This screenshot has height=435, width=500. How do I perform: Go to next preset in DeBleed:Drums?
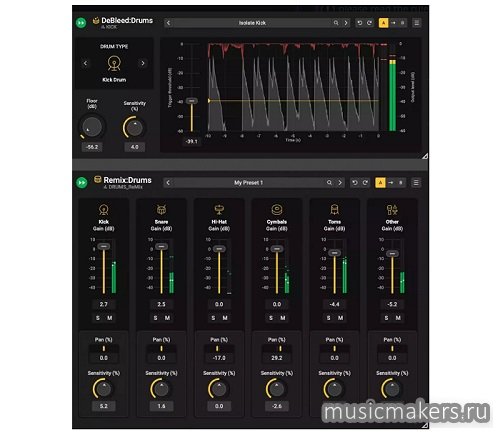(x=346, y=23)
